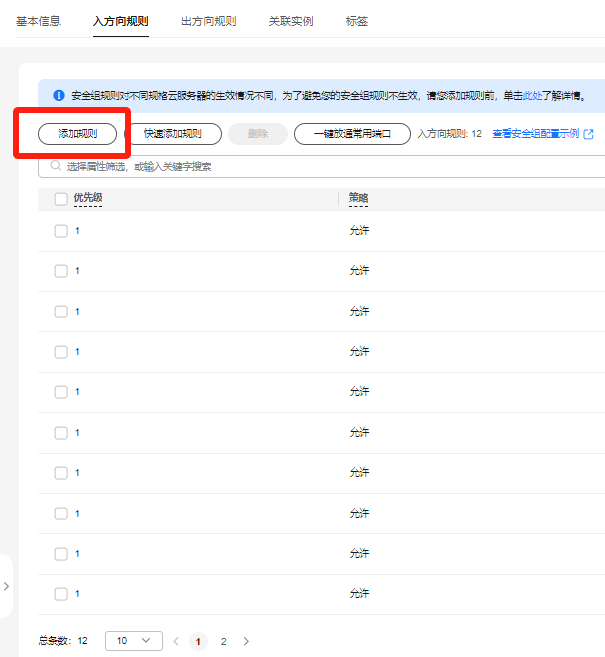Check the checkbox of the fifth rule row

(x=61, y=392)
